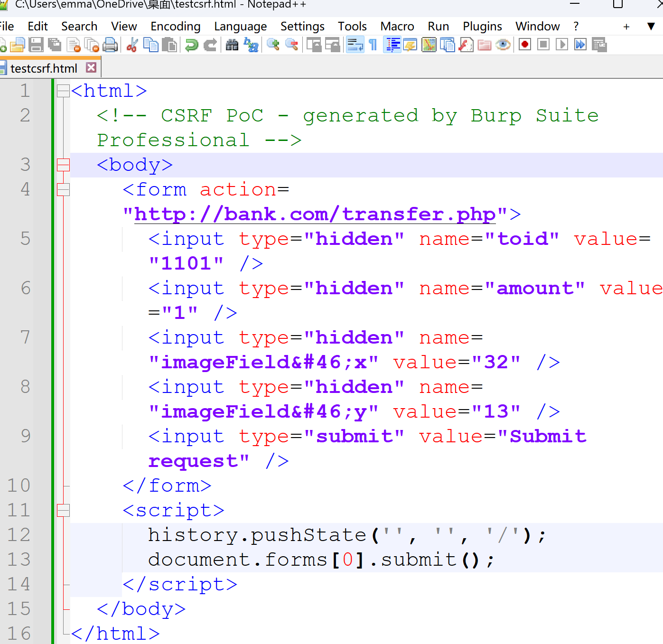Click the Open file folder icon
This screenshot has width=663, height=644.
click(17, 45)
